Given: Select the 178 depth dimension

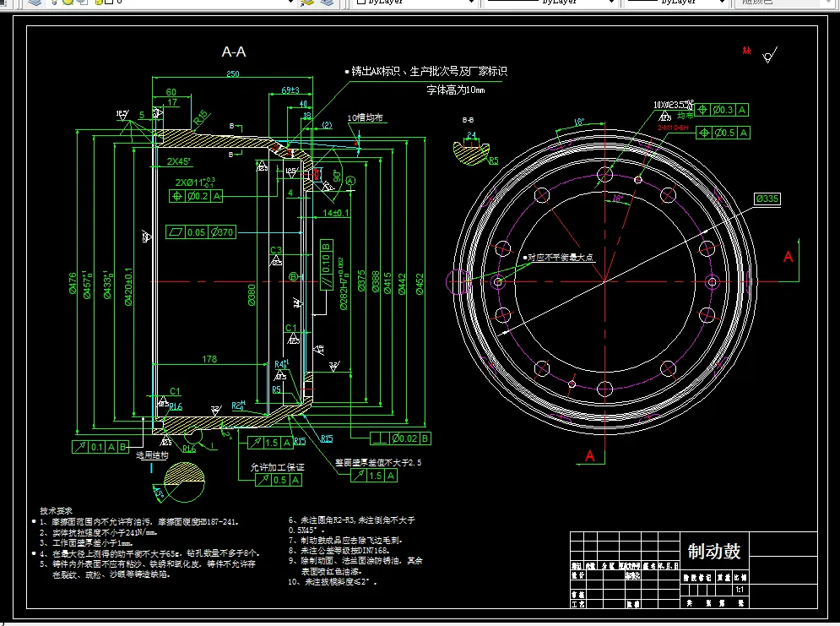Looking at the screenshot, I should 209,359.
